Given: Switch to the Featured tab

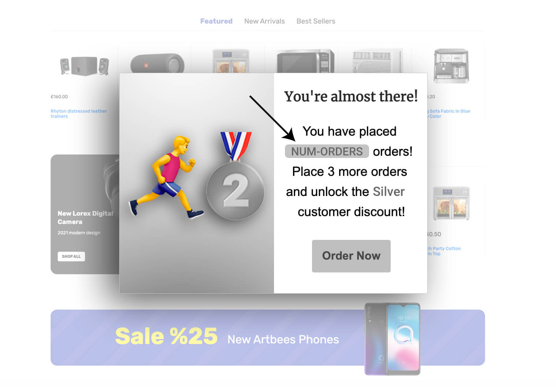Looking at the screenshot, I should coord(216,21).
